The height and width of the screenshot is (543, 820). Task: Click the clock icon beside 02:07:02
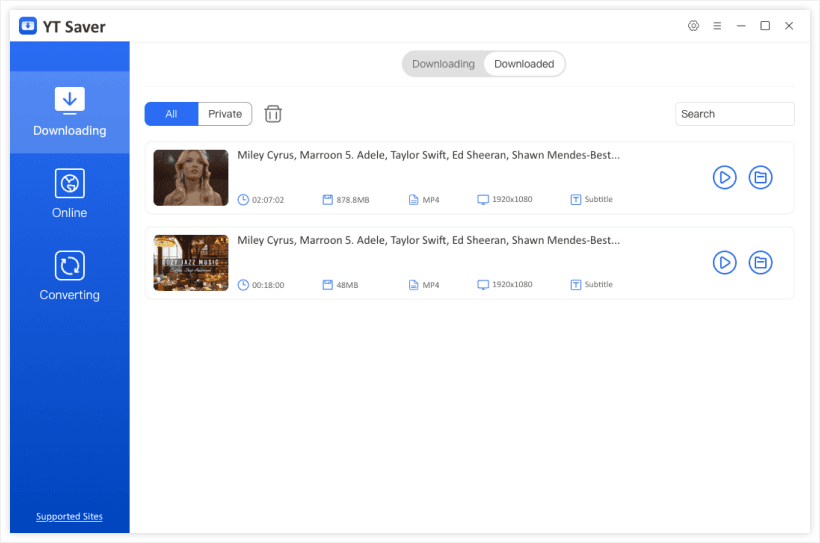(x=243, y=200)
